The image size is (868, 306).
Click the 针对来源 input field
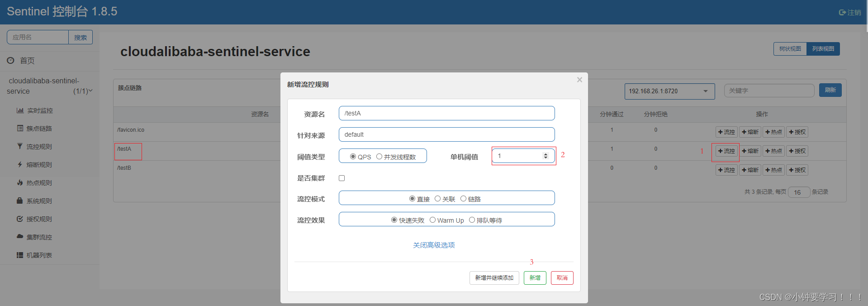pyautogui.click(x=447, y=134)
